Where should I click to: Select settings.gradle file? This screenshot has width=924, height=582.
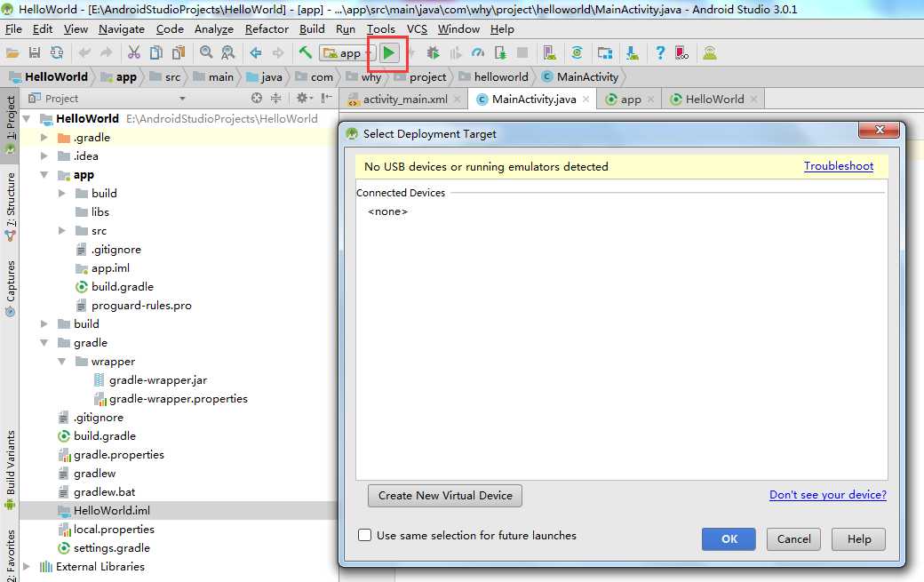click(111, 548)
